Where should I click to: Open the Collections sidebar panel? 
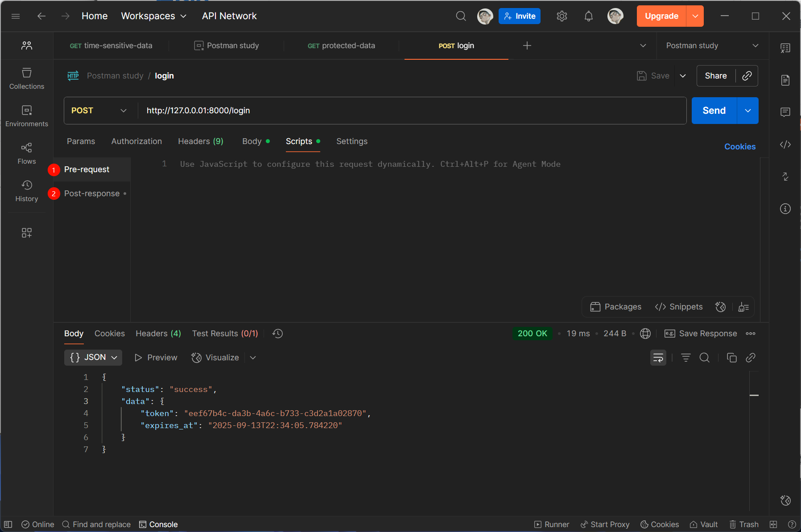[27, 78]
